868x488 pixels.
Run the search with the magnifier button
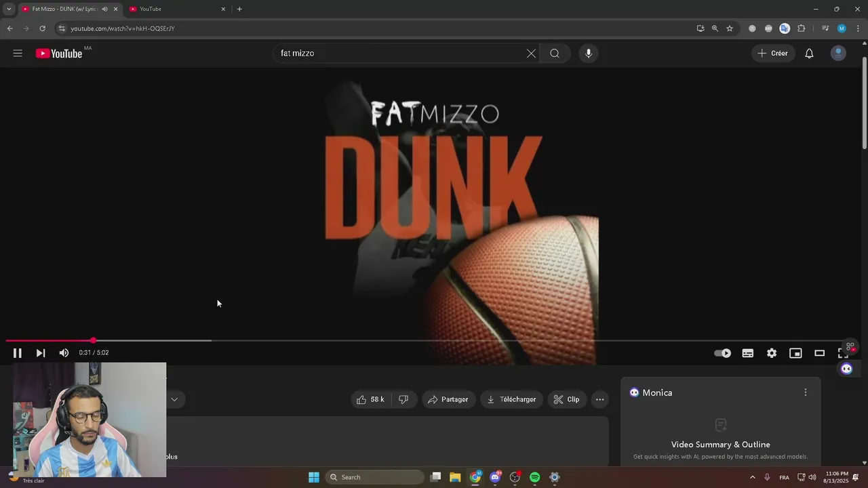click(555, 54)
